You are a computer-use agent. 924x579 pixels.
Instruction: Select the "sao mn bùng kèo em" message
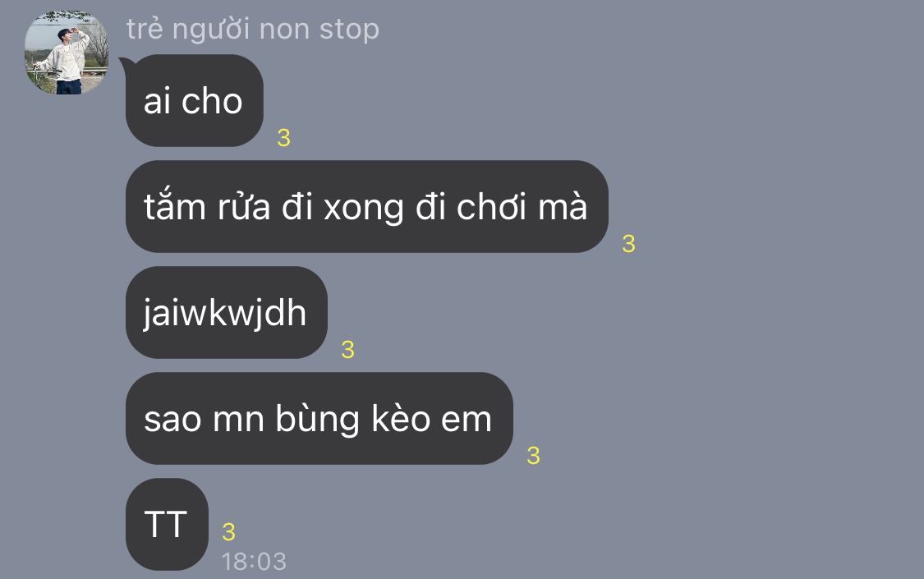[319, 418]
